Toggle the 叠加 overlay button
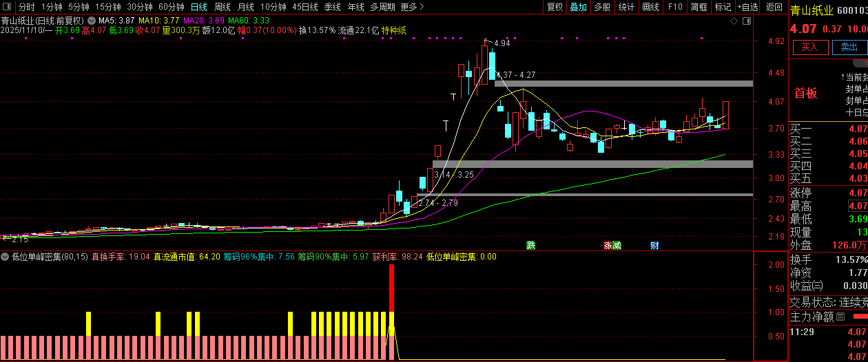Screen dimensions: 868x362 pos(578,7)
